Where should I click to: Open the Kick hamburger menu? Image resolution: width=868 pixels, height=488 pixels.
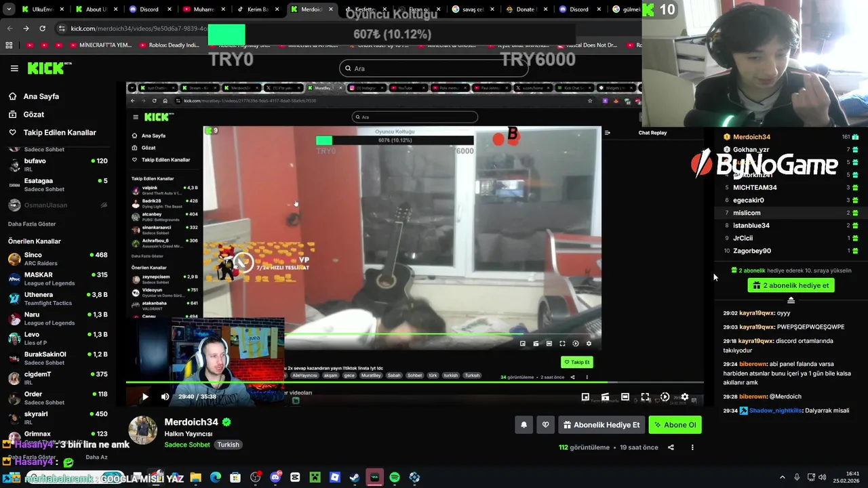click(14, 68)
